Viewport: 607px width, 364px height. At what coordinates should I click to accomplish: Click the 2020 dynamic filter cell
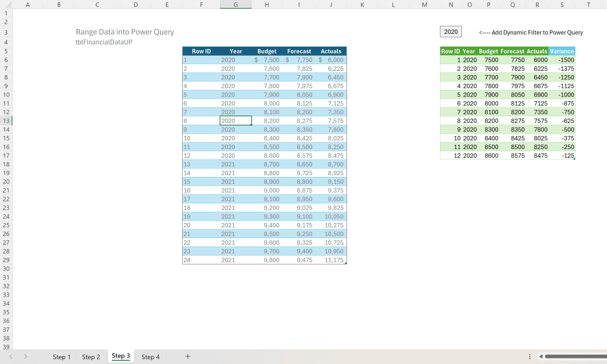(x=451, y=31)
